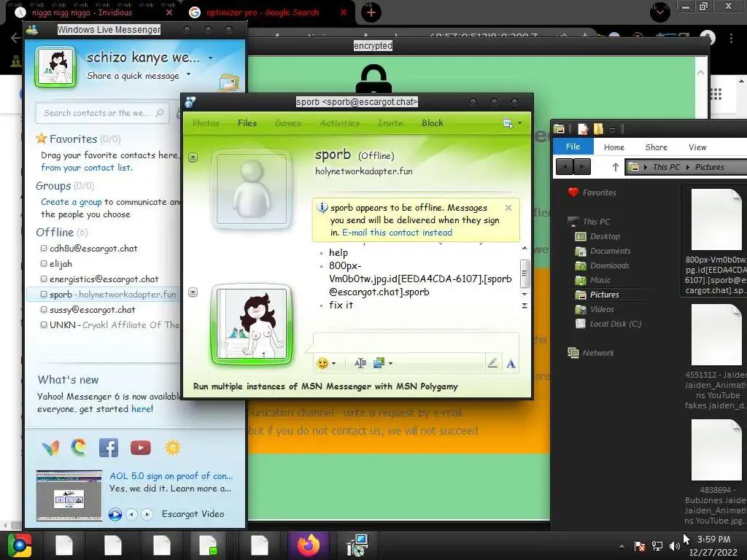
Task: Select Downloads in Explorer tree
Action: click(609, 265)
